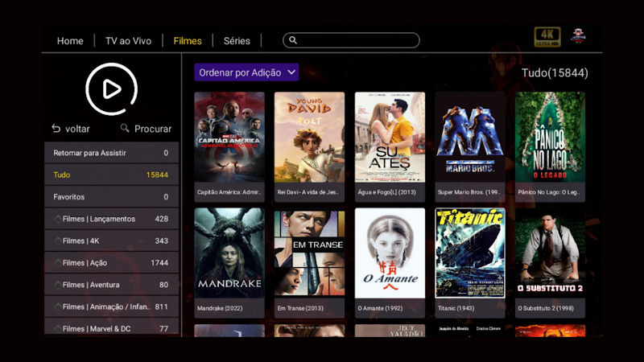Screen dimensions: 644x362
Task: Switch to the Séries tab
Action: [x=237, y=41]
